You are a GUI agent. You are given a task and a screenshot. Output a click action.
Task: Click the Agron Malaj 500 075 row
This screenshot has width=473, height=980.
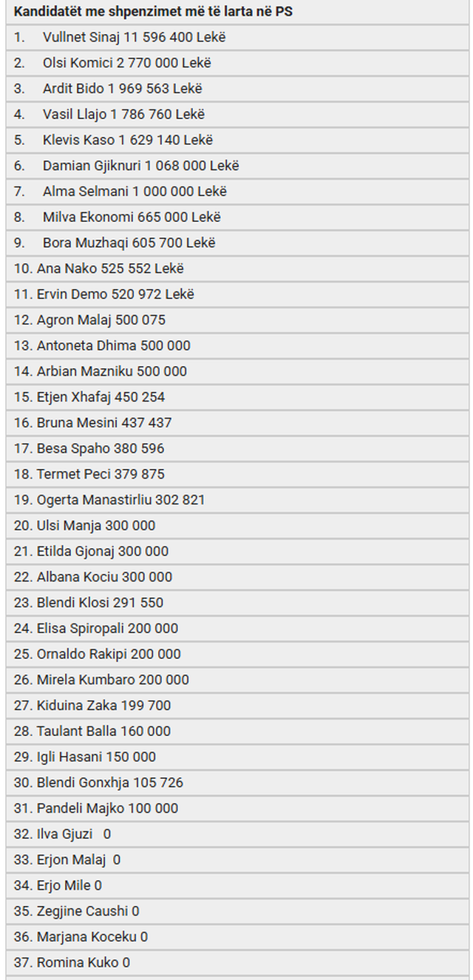pos(236,320)
